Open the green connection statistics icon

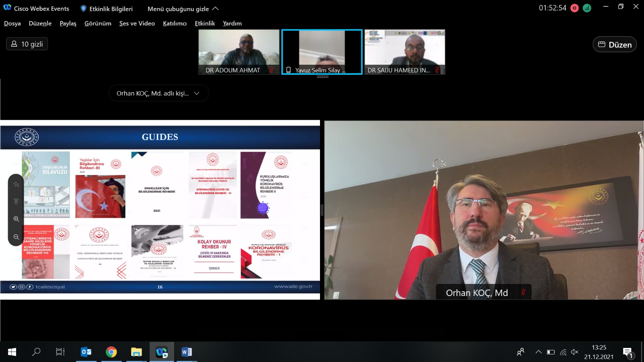click(x=587, y=8)
